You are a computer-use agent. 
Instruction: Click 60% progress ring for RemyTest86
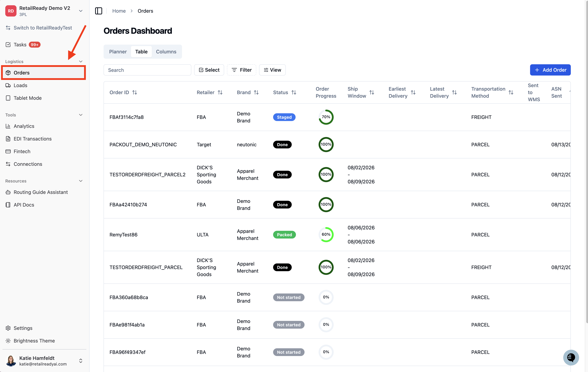[326, 235]
